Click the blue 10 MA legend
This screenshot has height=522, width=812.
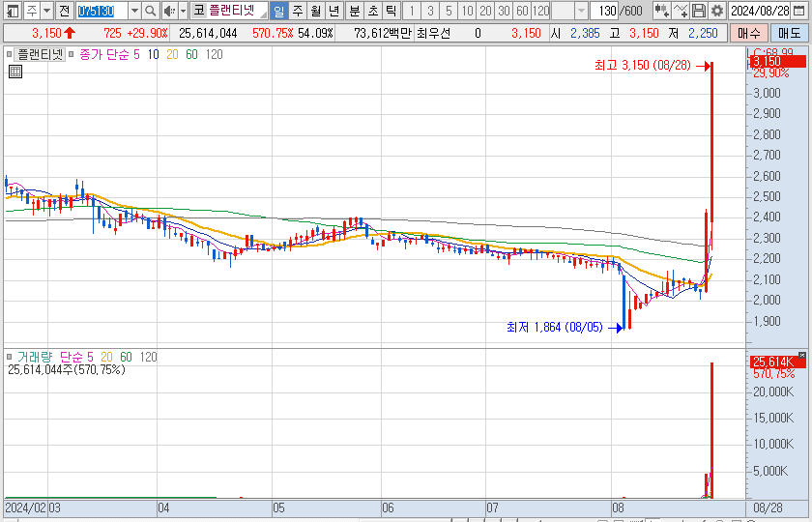point(154,54)
